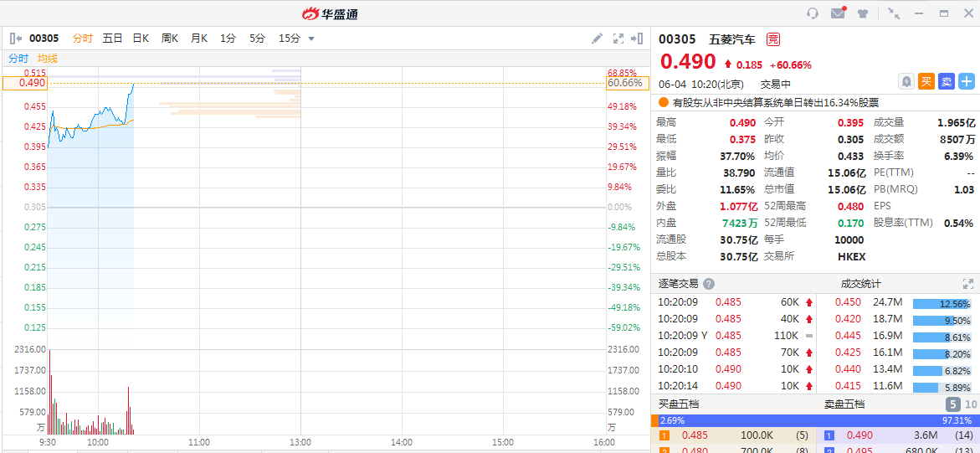The width and height of the screenshot is (980, 453).
Task: Select the 五日 chart tab
Action: coord(112,39)
